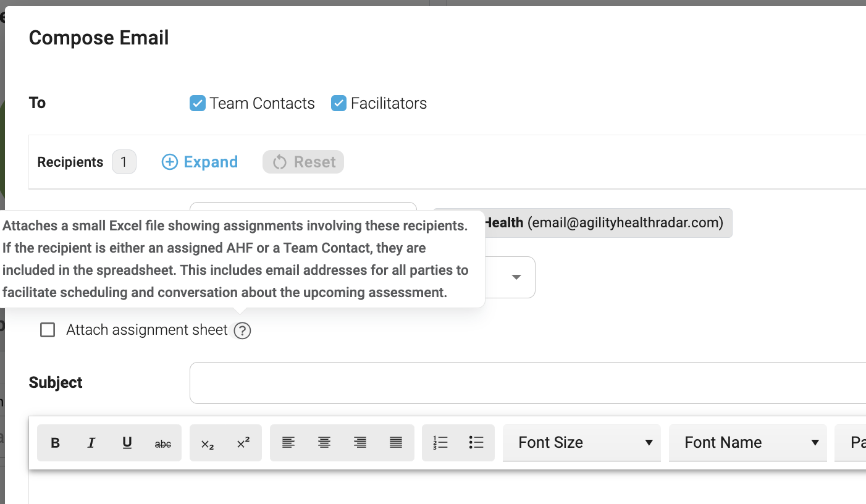Apply bold formatting in editor toolbar
Screen dimensions: 866x504
click(55, 443)
